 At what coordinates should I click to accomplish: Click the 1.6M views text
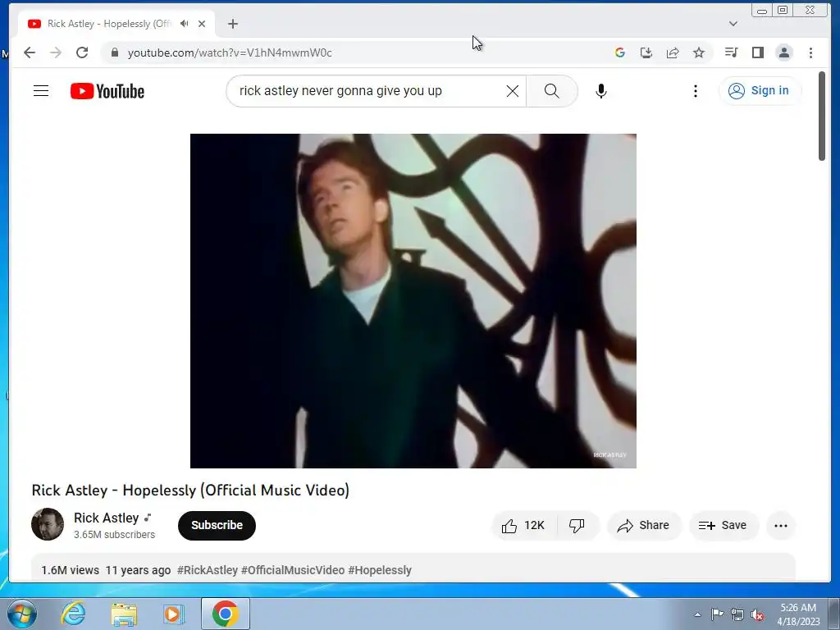(71, 570)
